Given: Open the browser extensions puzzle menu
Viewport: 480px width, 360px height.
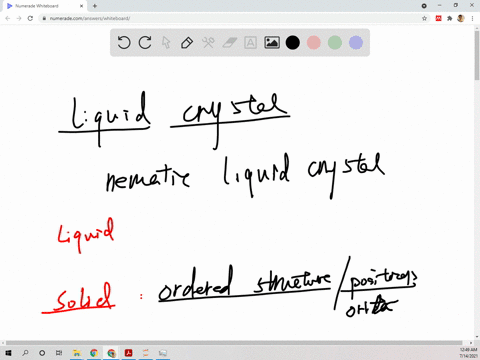Looking at the screenshot, I should tap(450, 18).
